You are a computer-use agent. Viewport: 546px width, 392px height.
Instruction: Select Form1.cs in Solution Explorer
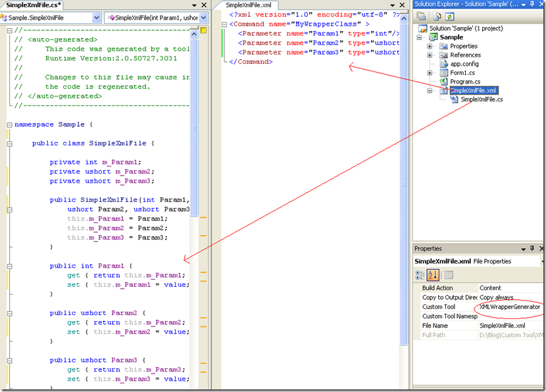462,73
